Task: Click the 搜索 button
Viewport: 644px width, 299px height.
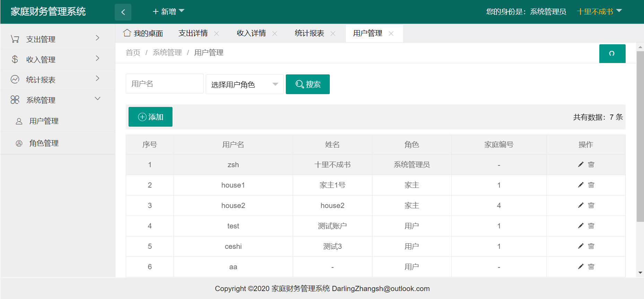Action: click(x=308, y=84)
